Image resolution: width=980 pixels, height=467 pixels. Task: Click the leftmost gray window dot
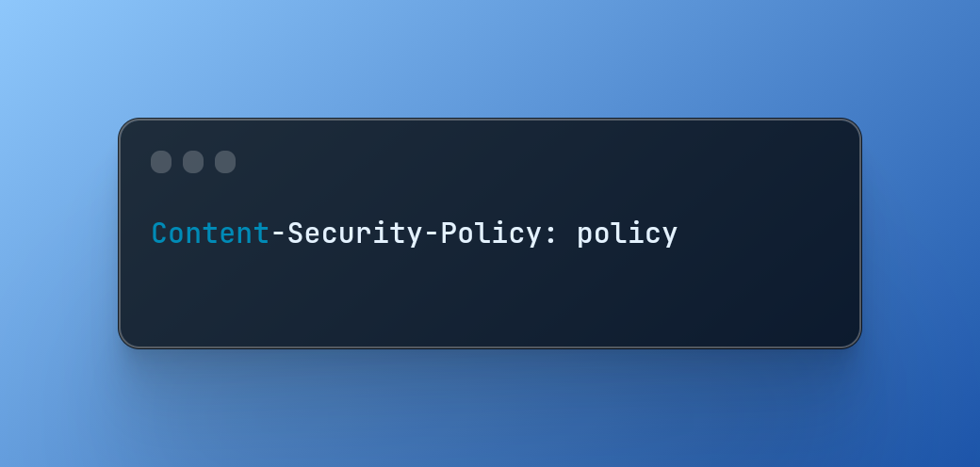click(x=161, y=162)
